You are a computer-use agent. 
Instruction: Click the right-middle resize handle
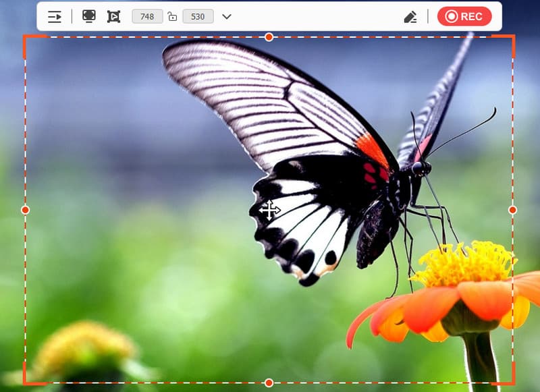[x=512, y=210]
